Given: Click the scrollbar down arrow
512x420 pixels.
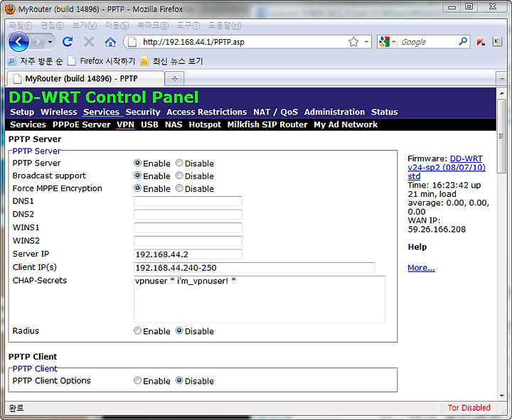Looking at the screenshot, I should click(x=501, y=396).
